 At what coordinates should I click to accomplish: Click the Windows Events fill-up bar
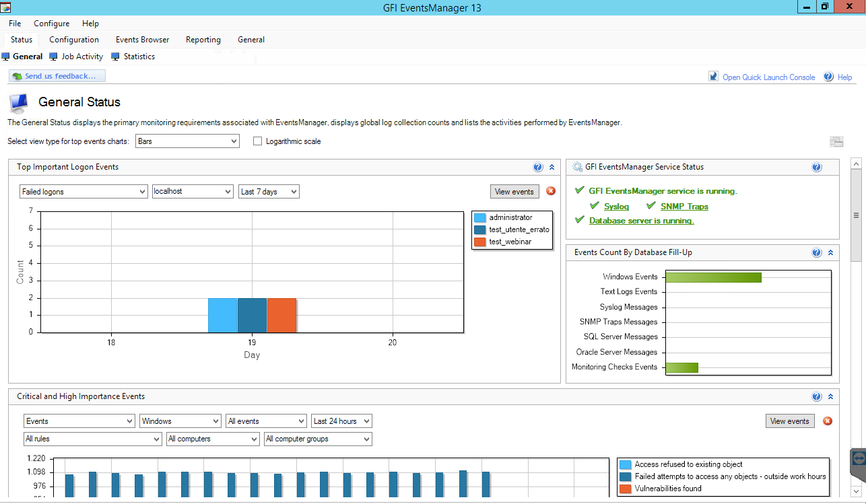[x=714, y=277]
